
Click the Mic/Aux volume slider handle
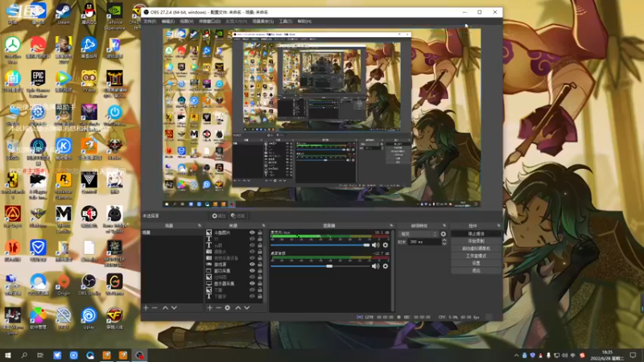coord(366,245)
